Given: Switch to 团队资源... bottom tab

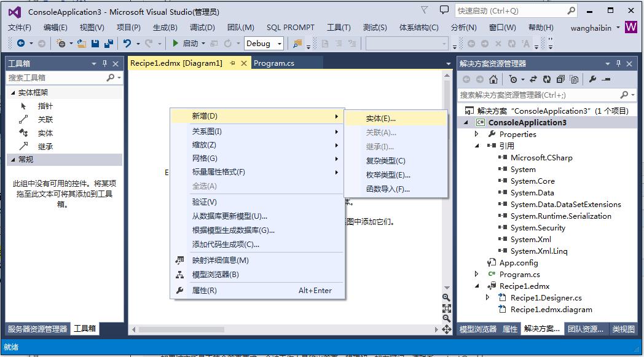Looking at the screenshot, I should pos(586,329).
